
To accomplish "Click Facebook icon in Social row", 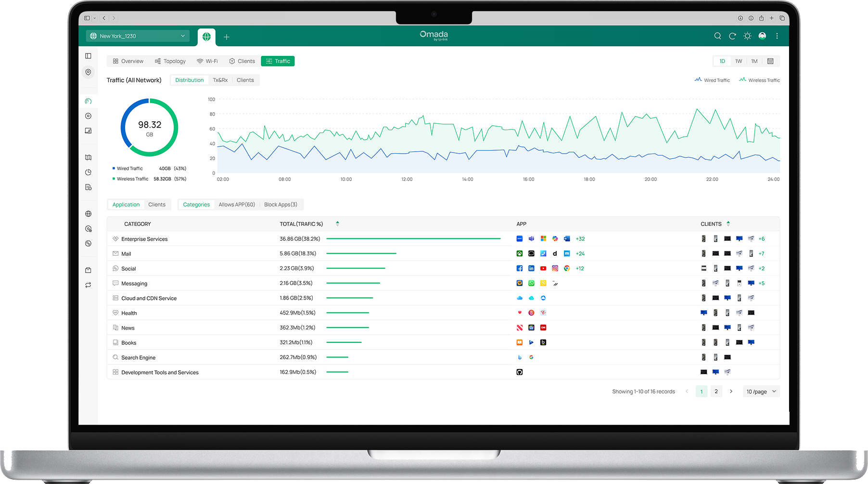I will 520,268.
